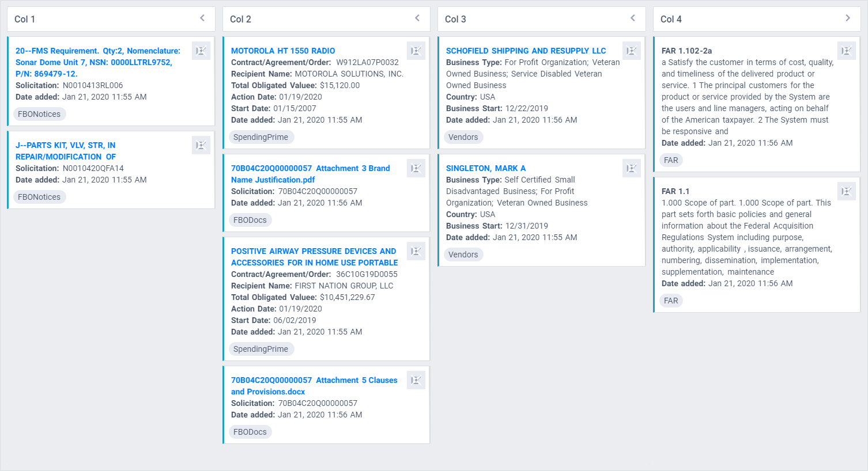Screen dimensions: 868x471
Task: Collapse Col 2 with its chevron
Action: click(x=417, y=18)
